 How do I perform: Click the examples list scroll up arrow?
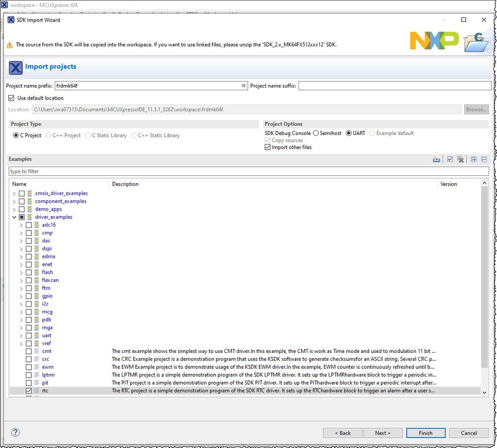484,183
